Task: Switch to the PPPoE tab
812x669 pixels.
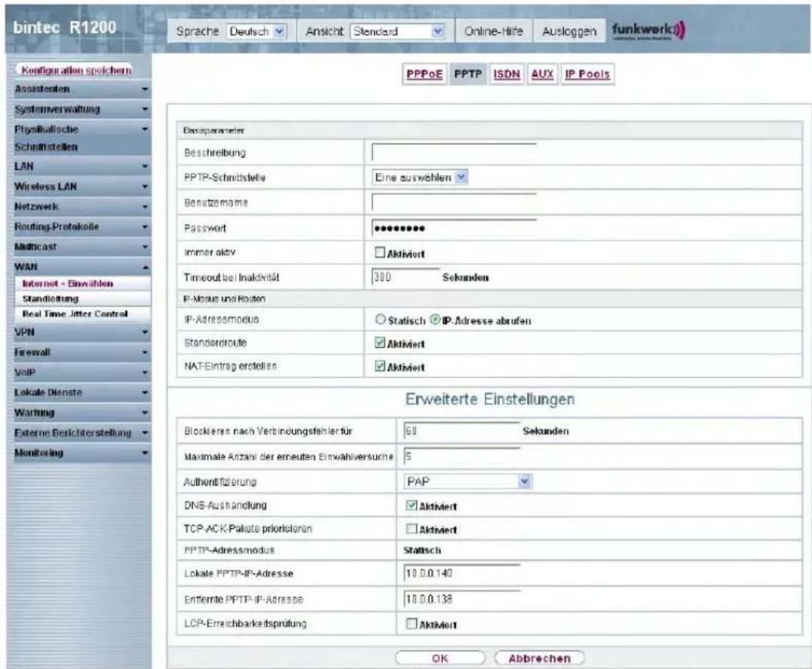Action: tap(424, 74)
